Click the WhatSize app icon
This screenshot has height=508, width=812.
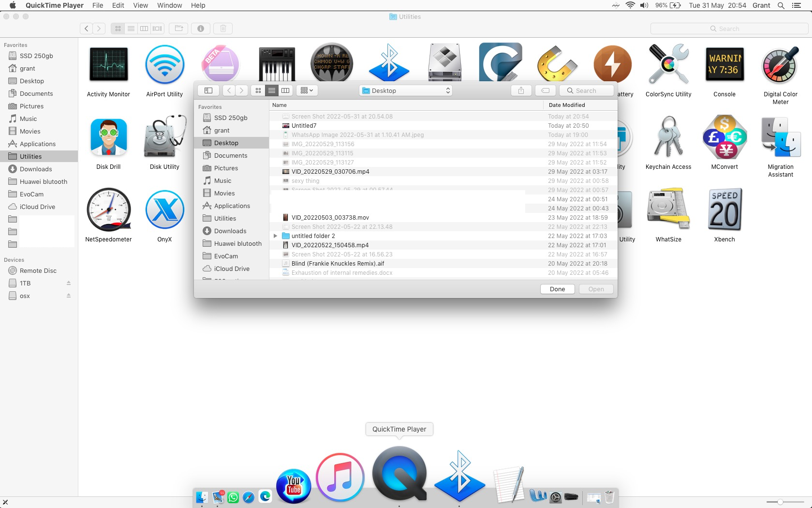point(668,209)
